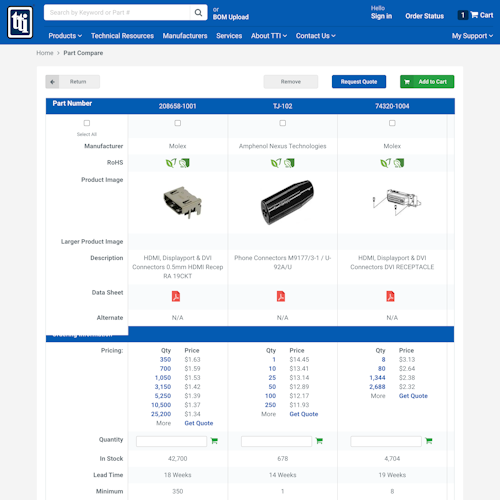Click the search magnifier icon
The height and width of the screenshot is (500, 500).
[198, 13]
